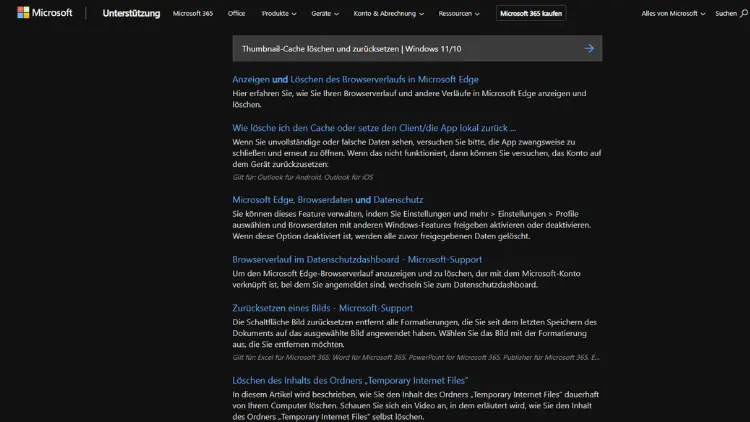
Task: Open Anzeigen und Löschen des Browserverlaufs link
Action: 355,79
